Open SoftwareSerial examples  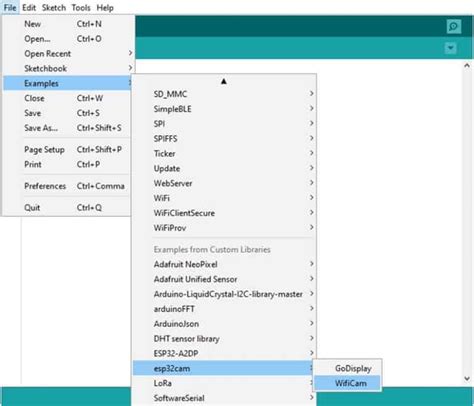(224, 398)
